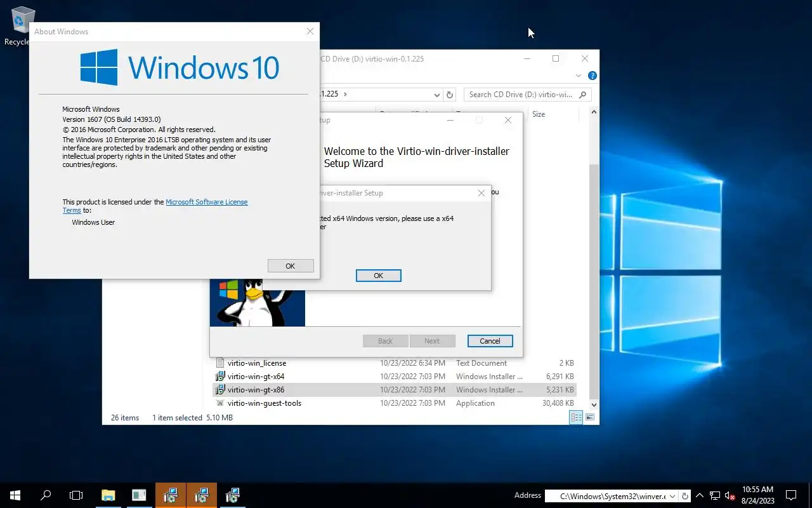Show hidden system tray icons
The image size is (812, 508).
pos(700,496)
